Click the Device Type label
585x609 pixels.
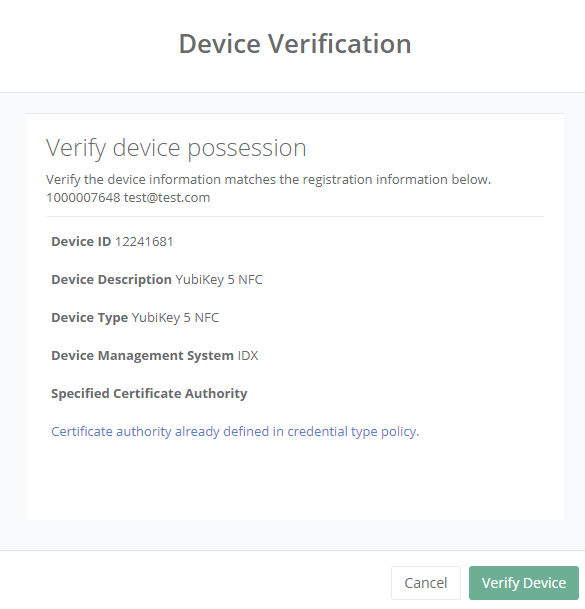click(x=90, y=318)
